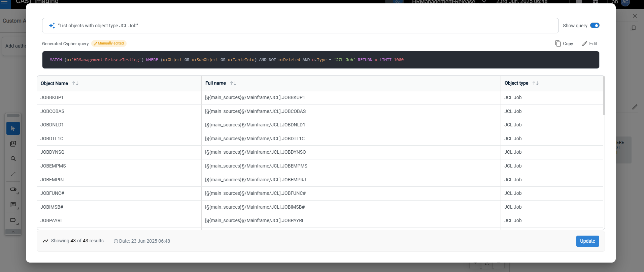Click the trend icon beside Showing 43 of 43 results
Image resolution: width=644 pixels, height=272 pixels.
click(45, 241)
